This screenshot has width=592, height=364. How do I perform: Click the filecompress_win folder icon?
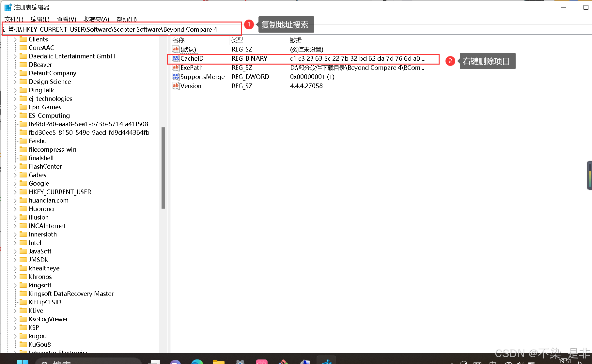[x=23, y=149]
